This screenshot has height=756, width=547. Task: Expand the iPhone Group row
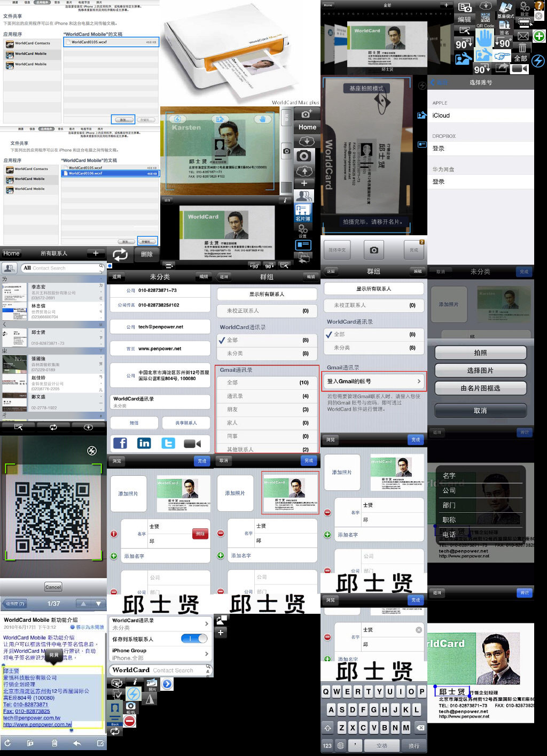[x=160, y=654]
